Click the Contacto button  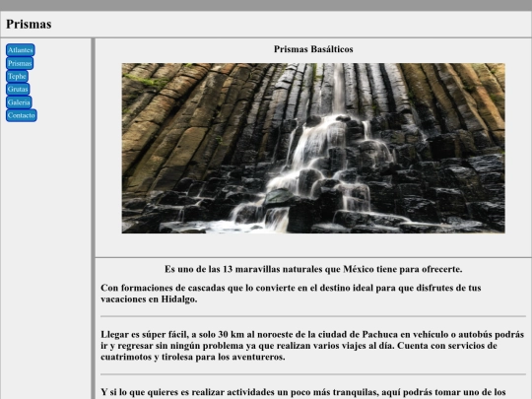[x=22, y=115]
